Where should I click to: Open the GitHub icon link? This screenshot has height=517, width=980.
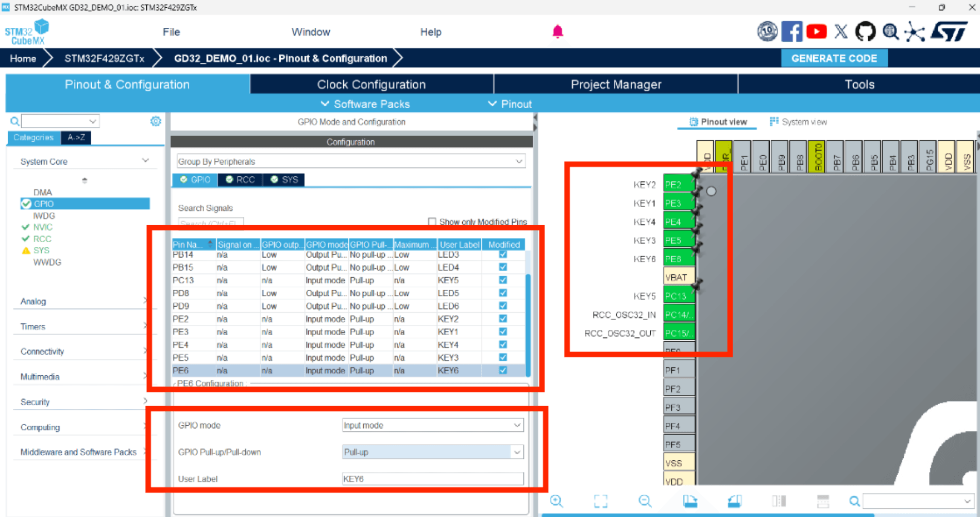click(x=865, y=32)
